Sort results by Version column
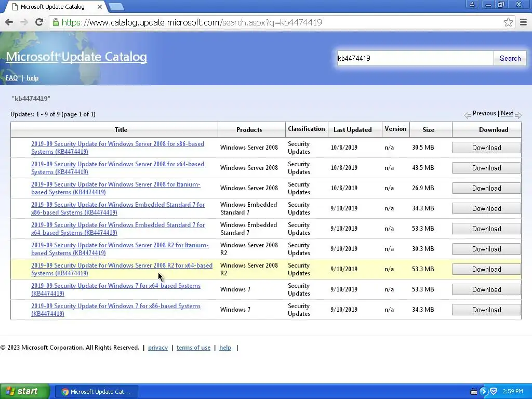 (395, 129)
